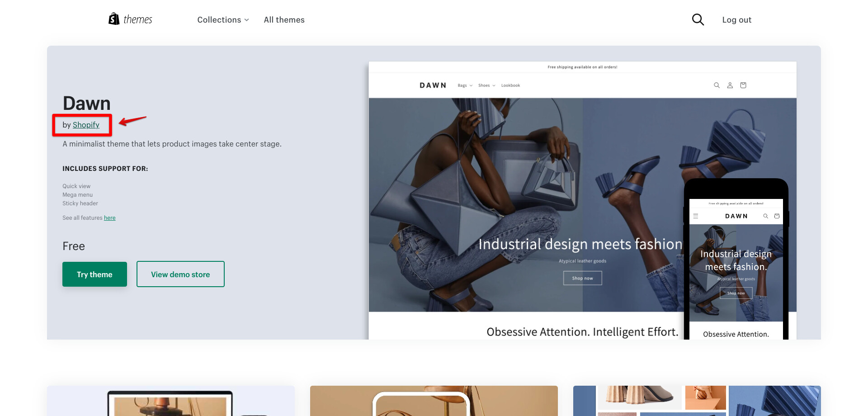Click the Try theme button
This screenshot has width=868, height=416.
94,274
